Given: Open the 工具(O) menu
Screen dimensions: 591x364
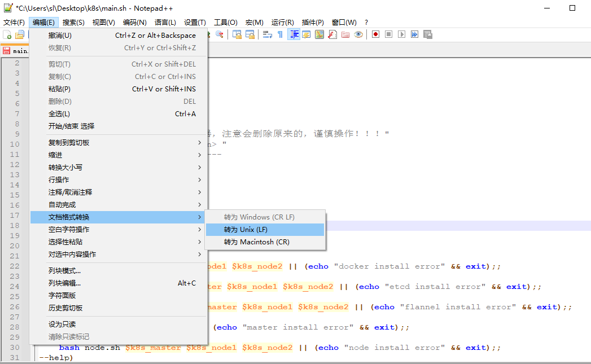Looking at the screenshot, I should point(226,23).
